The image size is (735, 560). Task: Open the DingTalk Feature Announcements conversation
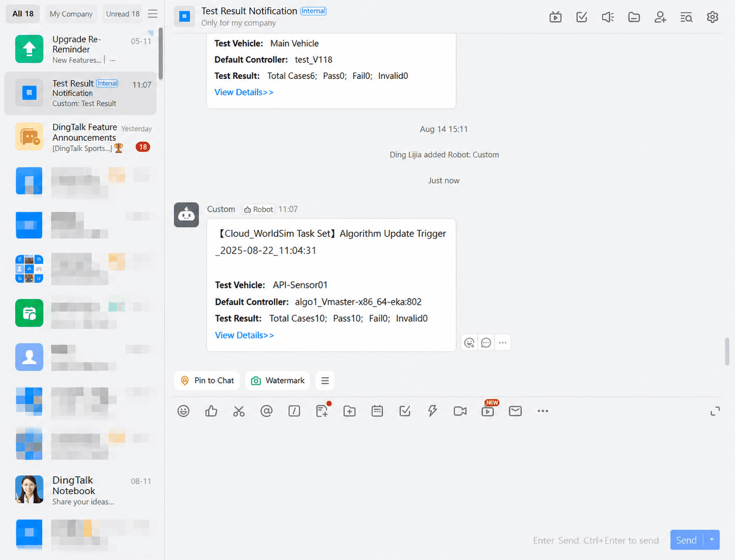click(80, 137)
